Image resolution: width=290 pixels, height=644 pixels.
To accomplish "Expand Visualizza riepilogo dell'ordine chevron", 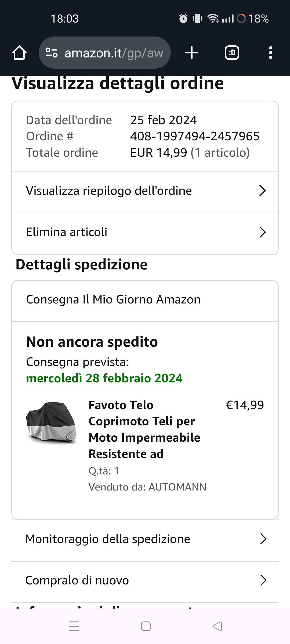I will pyautogui.click(x=262, y=191).
